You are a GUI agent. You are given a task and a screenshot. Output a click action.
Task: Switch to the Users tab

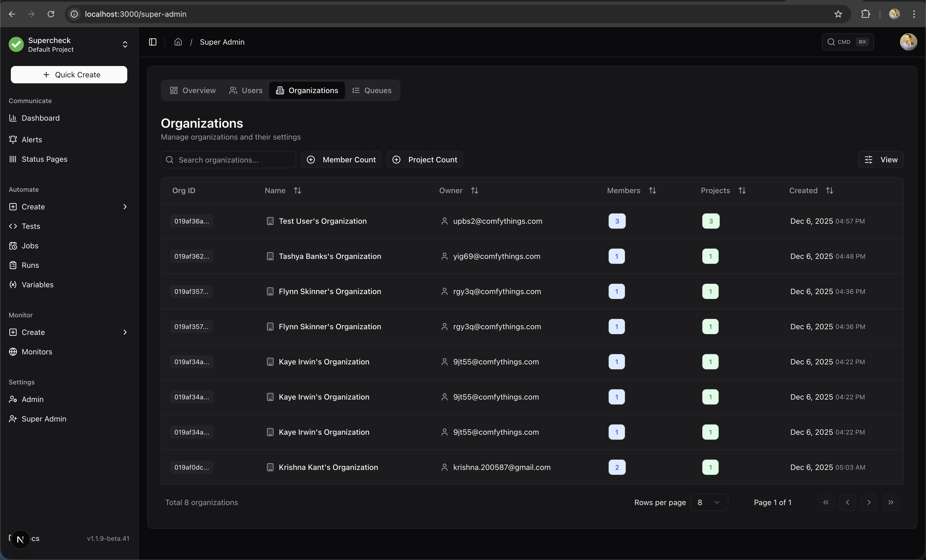(x=246, y=91)
